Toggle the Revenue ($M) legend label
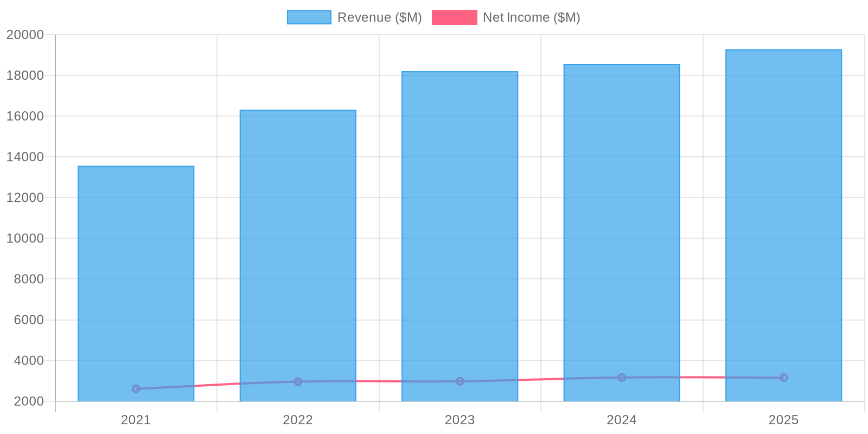 tap(379, 17)
